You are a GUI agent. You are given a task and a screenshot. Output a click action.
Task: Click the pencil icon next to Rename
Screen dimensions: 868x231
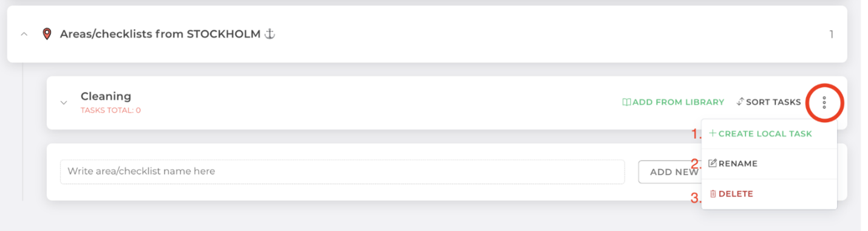pyautogui.click(x=713, y=164)
